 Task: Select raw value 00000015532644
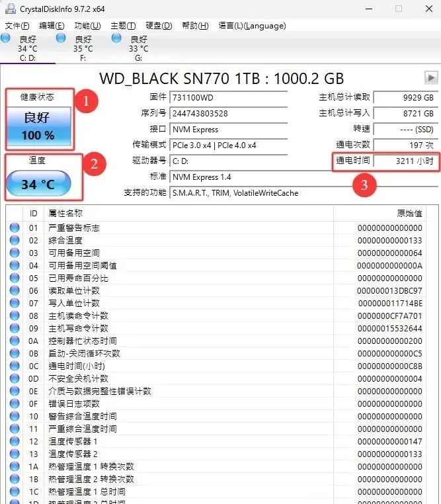coord(390,329)
